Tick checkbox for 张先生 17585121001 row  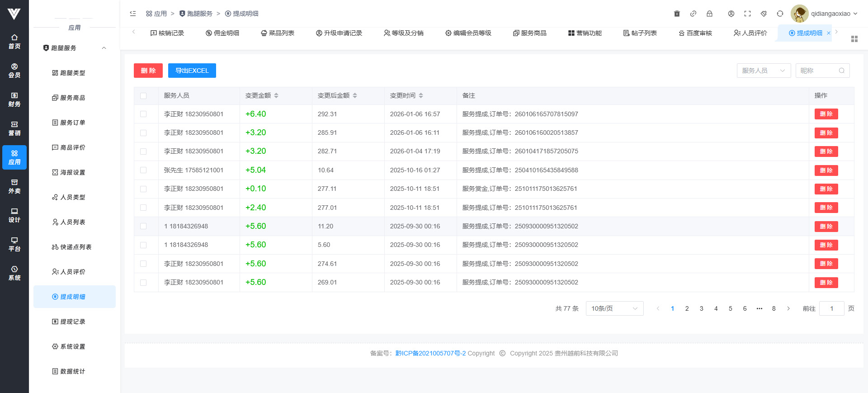(143, 170)
